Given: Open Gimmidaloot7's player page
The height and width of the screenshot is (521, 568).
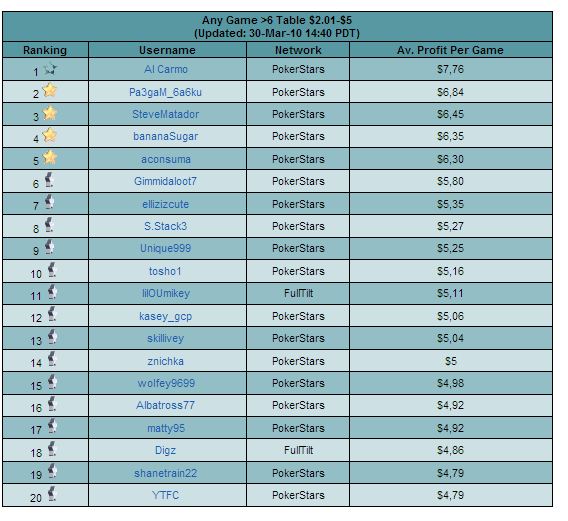Looking at the screenshot, I should [165, 181].
